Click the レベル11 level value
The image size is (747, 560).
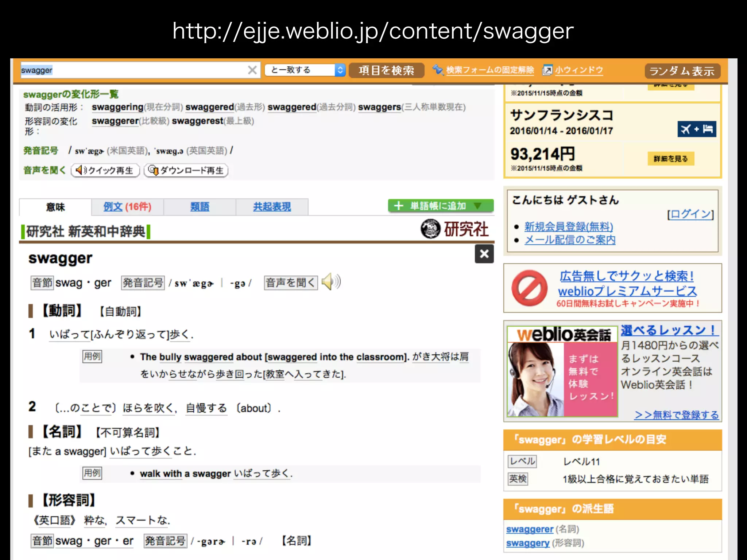click(x=581, y=462)
